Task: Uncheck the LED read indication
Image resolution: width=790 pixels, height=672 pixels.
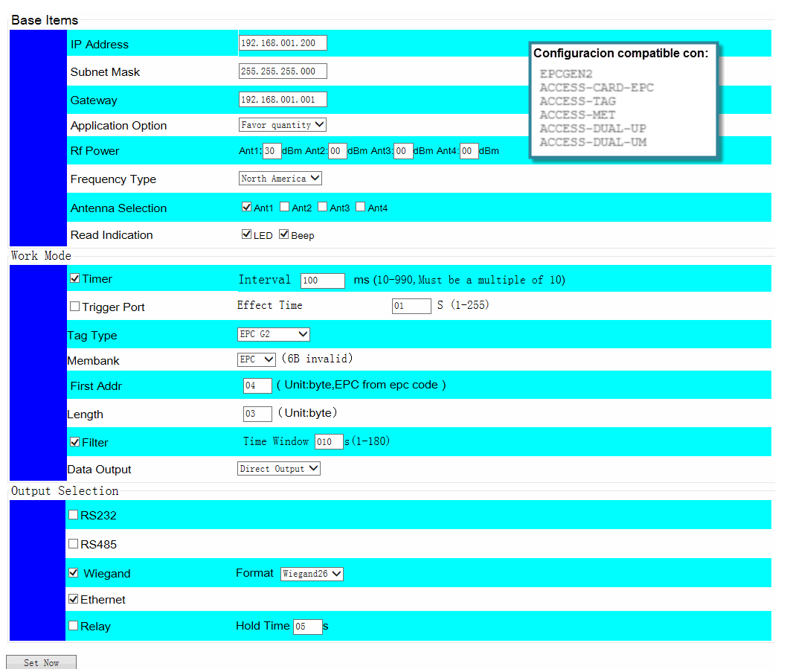Action: 247,234
